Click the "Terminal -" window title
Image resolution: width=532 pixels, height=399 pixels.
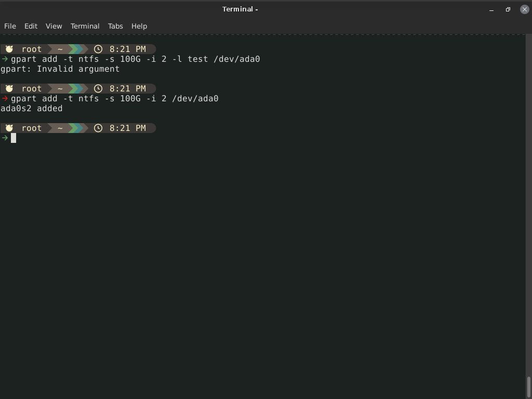(240, 9)
